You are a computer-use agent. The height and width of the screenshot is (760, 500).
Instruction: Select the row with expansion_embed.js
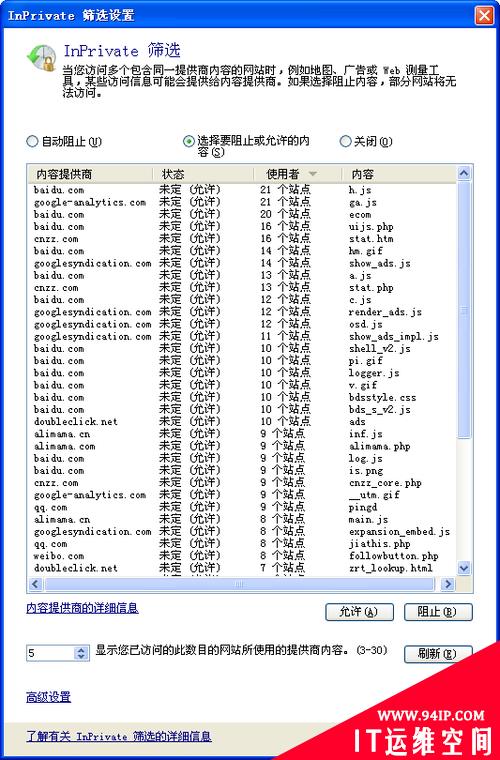point(242,532)
